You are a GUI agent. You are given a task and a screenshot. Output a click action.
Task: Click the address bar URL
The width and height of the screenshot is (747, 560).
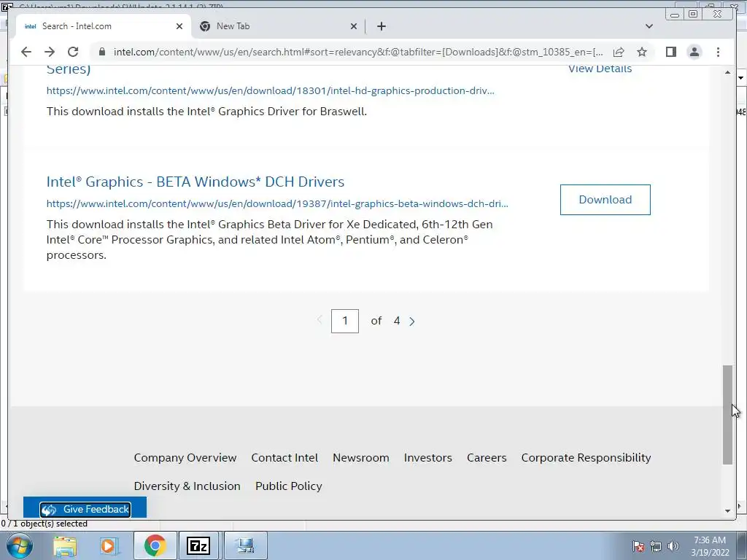coord(358,52)
